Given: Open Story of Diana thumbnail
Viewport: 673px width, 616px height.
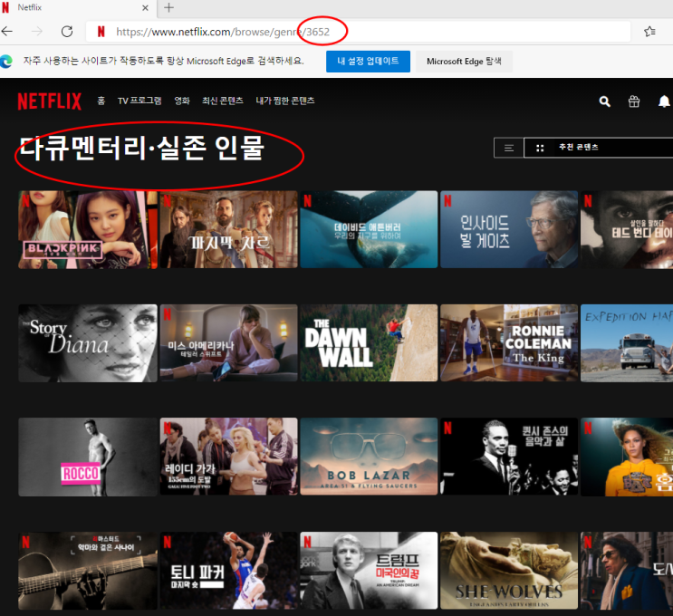Looking at the screenshot, I should [88, 343].
